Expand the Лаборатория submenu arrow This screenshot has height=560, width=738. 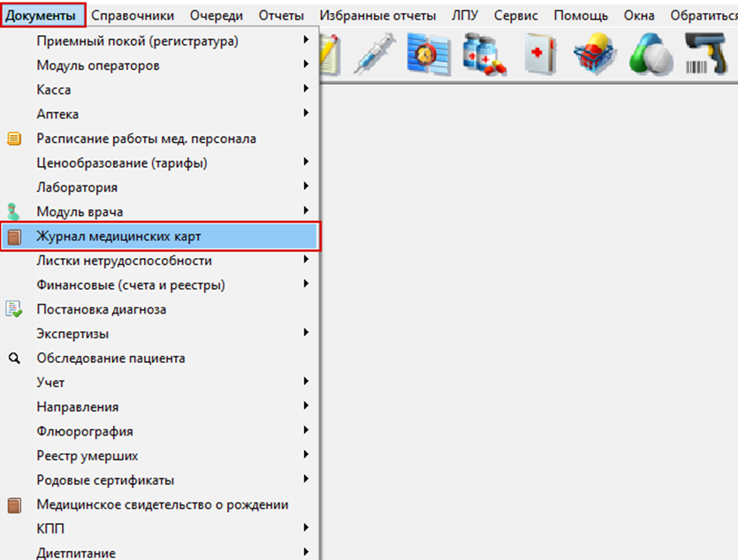click(306, 186)
